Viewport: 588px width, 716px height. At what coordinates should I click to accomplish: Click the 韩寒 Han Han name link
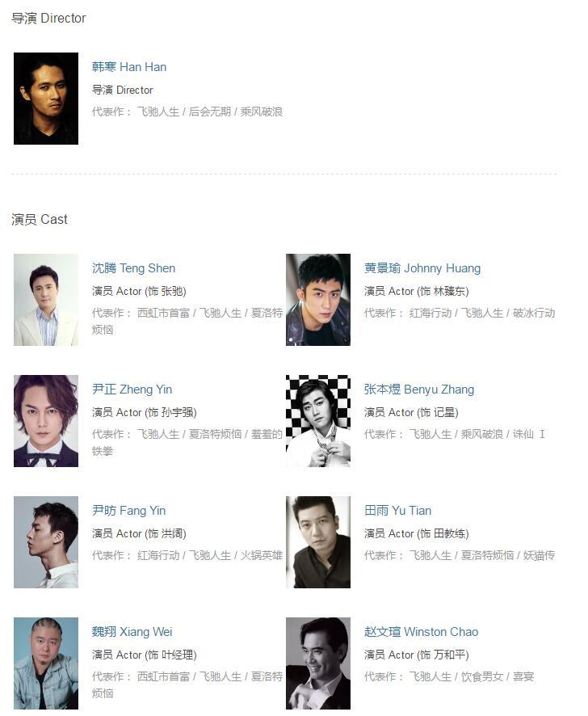tap(129, 67)
